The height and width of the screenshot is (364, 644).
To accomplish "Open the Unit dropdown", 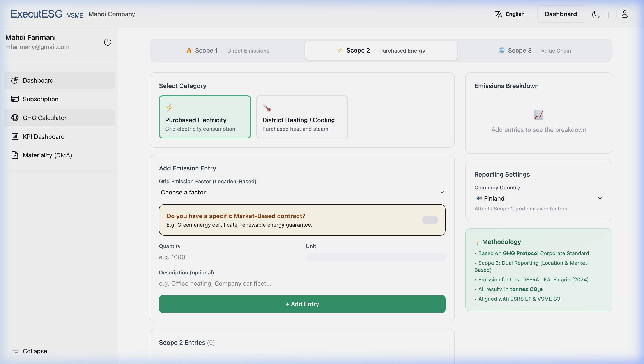I will pos(375,257).
